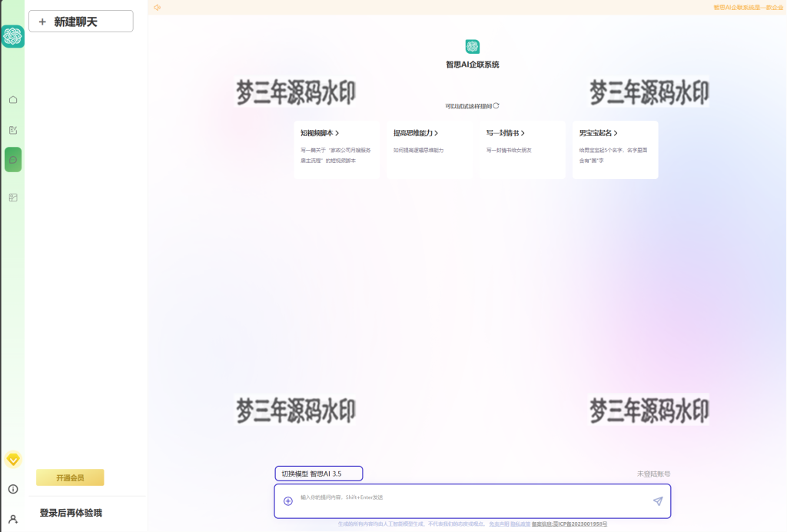The width and height of the screenshot is (787, 532).
Task: Click the 登录后再体验哦 text
Action: [71, 513]
